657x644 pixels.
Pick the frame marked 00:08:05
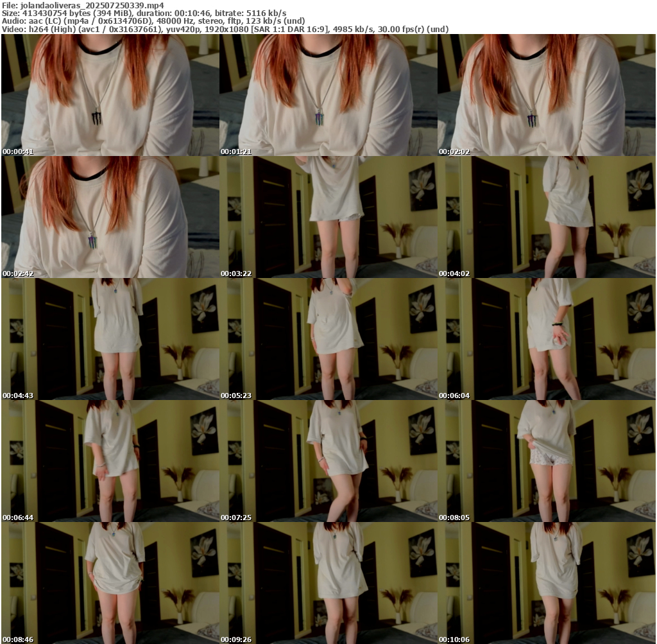[x=546, y=461]
